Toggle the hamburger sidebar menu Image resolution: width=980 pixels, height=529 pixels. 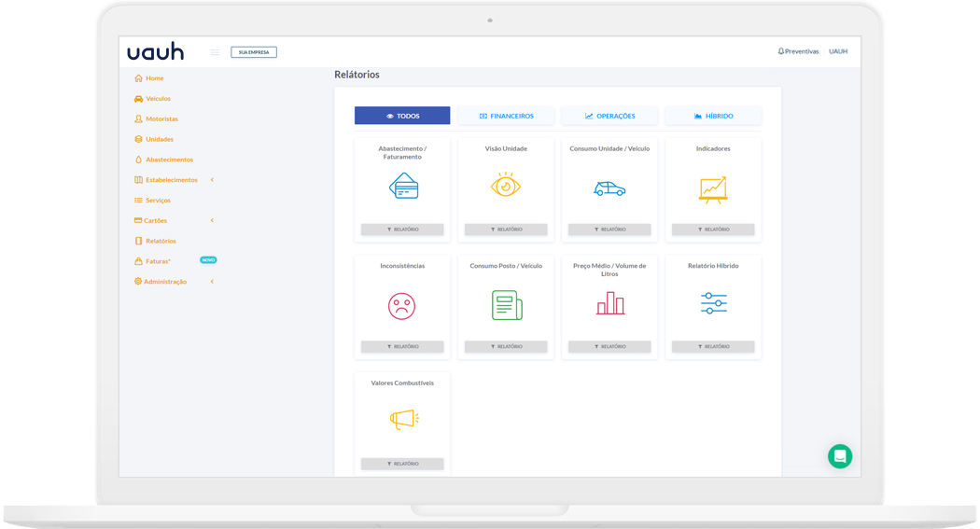click(215, 52)
